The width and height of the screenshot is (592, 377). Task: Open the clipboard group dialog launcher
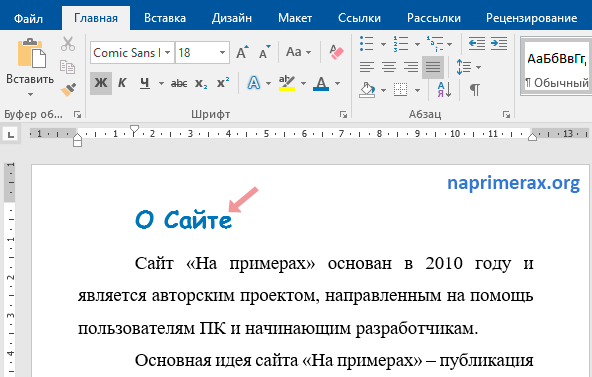77,114
